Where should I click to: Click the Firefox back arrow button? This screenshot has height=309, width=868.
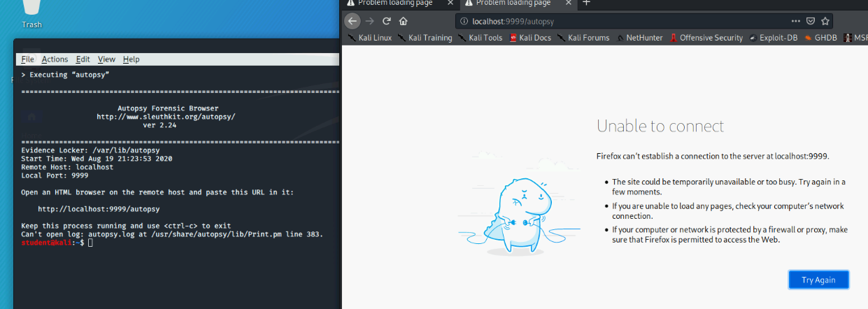click(x=353, y=21)
